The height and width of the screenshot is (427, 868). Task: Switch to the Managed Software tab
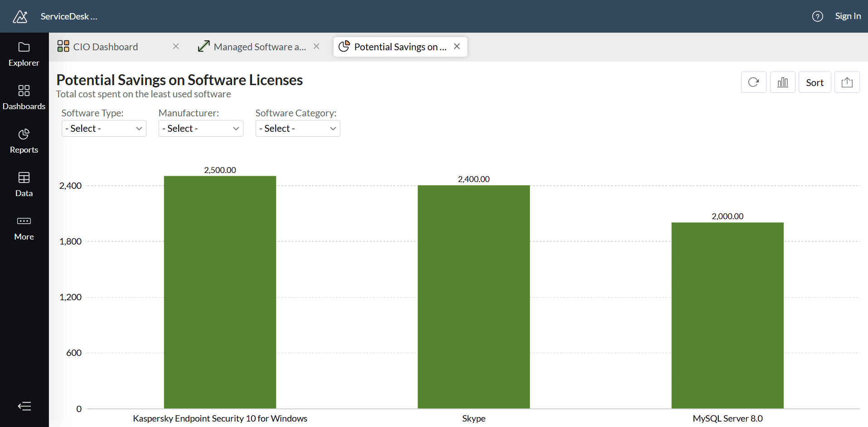coord(260,47)
